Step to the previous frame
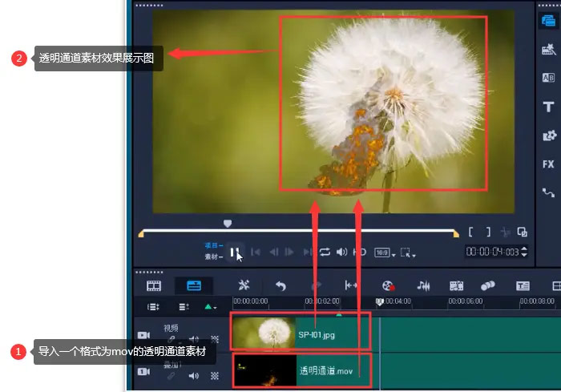 pos(274,253)
